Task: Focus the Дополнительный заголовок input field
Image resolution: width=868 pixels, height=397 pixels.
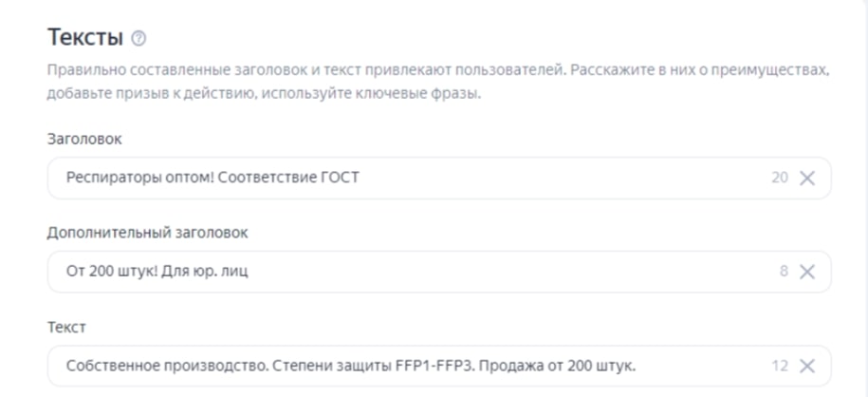Action: point(439,272)
